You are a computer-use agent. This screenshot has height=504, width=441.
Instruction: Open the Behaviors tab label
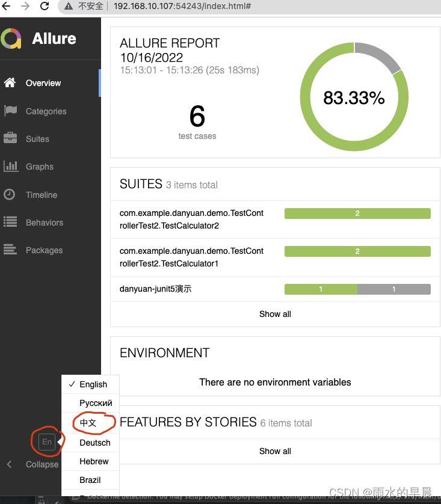point(45,223)
